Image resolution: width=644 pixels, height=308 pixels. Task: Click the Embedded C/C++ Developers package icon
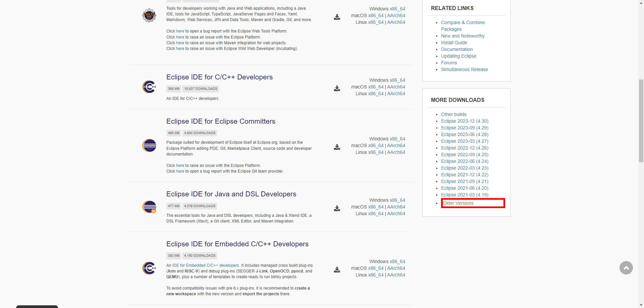tap(149, 268)
